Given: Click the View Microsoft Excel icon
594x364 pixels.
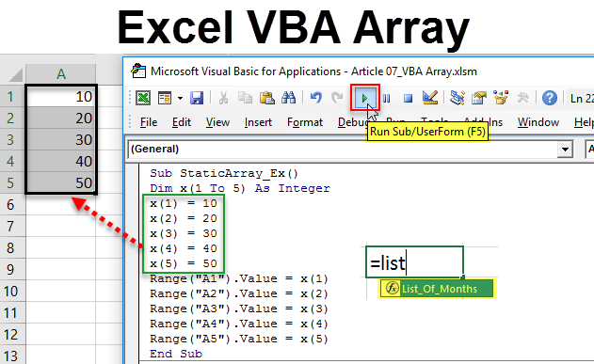Looking at the screenshot, I should click(143, 99).
